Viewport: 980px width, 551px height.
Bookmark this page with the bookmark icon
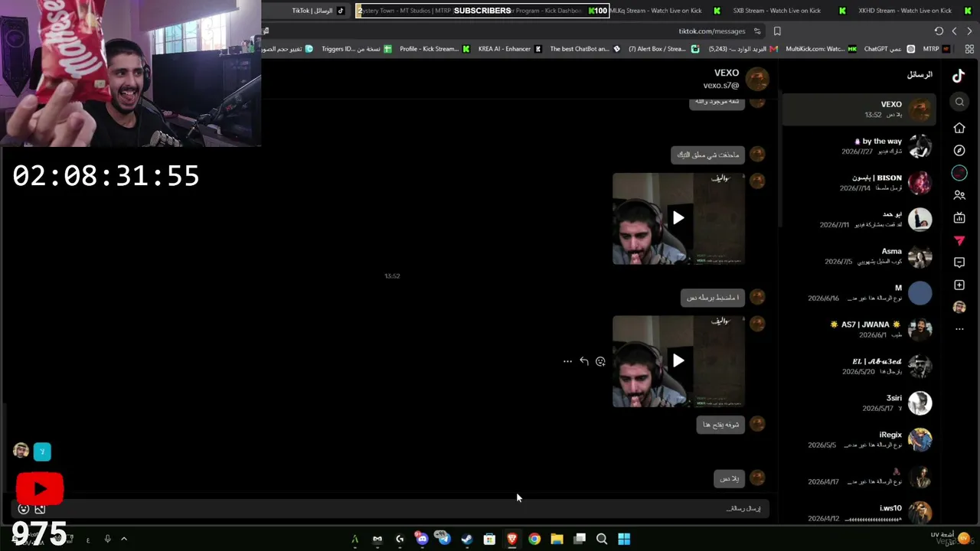point(777,31)
